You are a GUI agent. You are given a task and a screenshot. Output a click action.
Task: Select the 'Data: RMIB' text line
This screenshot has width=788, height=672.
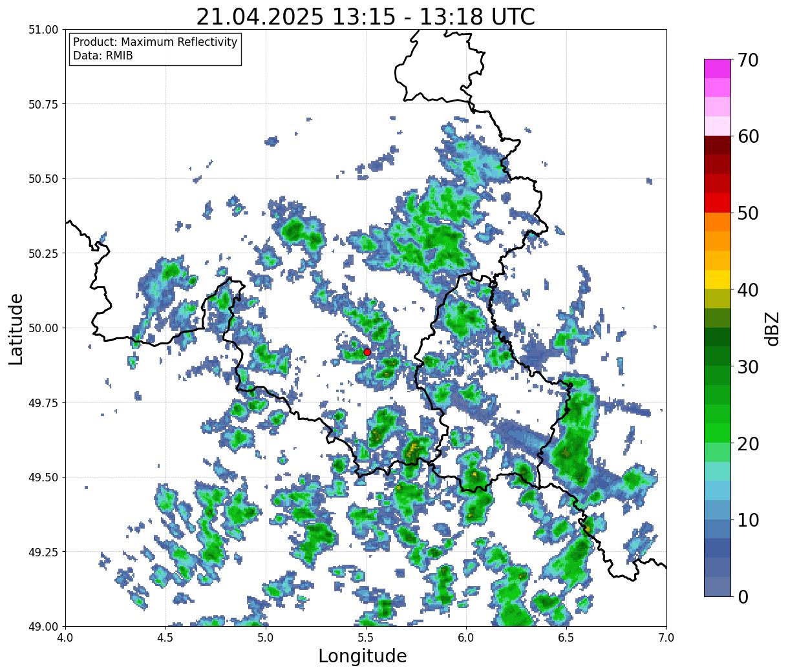coord(103,56)
